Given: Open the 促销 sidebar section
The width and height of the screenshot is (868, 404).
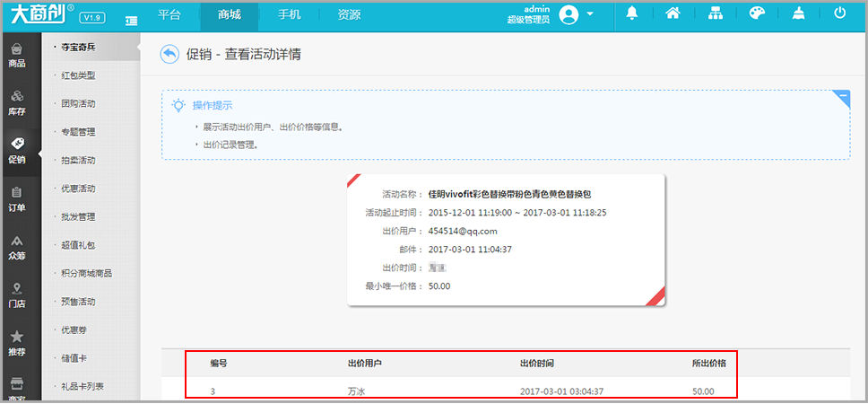Looking at the screenshot, I should [x=17, y=152].
